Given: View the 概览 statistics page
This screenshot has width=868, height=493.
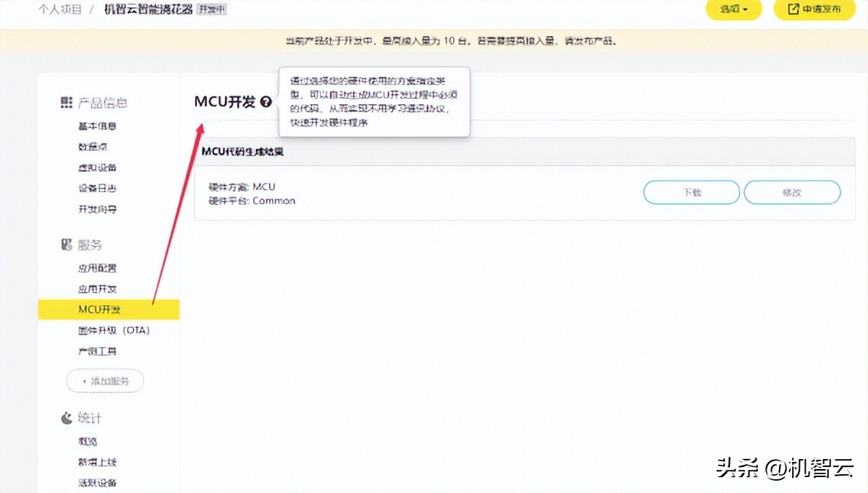Looking at the screenshot, I should click(x=90, y=441).
